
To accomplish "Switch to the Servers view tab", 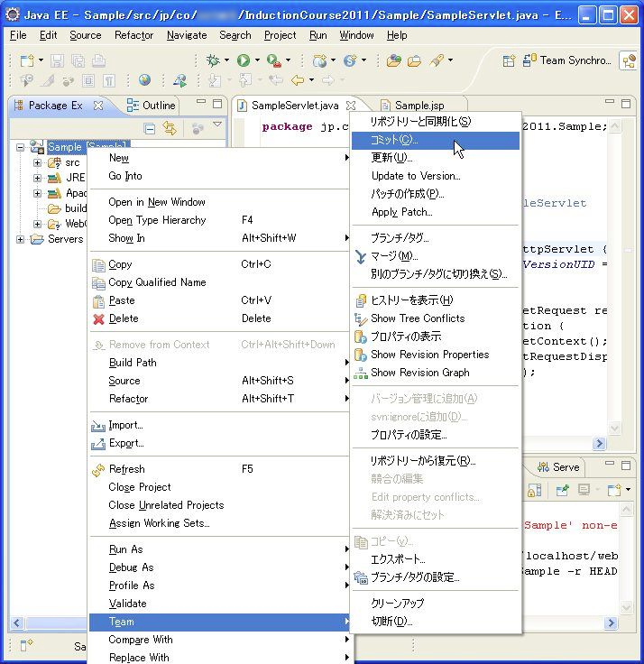I will click(x=558, y=467).
